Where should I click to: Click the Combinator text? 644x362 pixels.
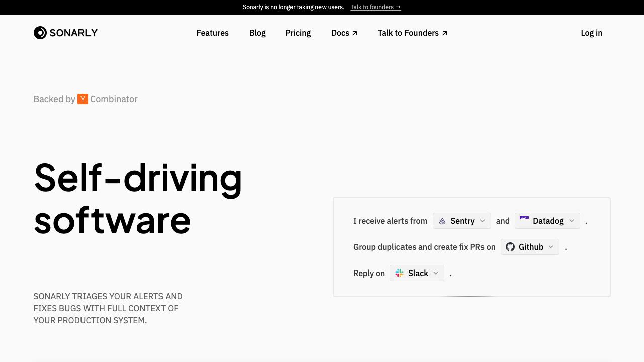(114, 99)
